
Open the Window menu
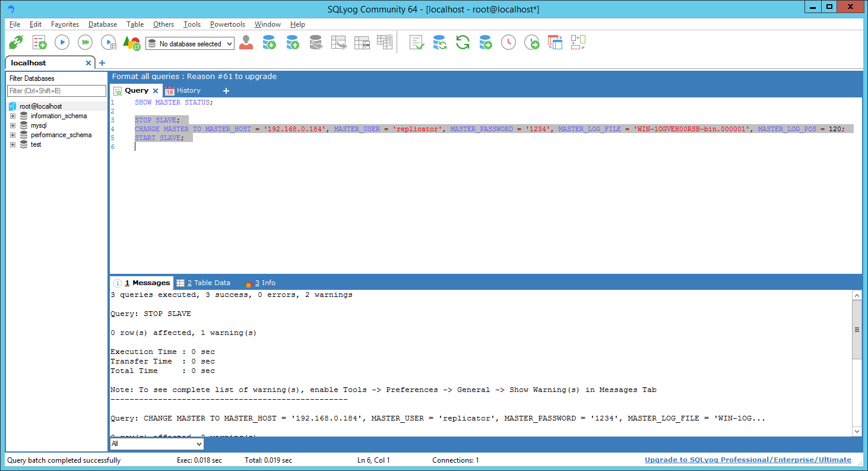268,24
